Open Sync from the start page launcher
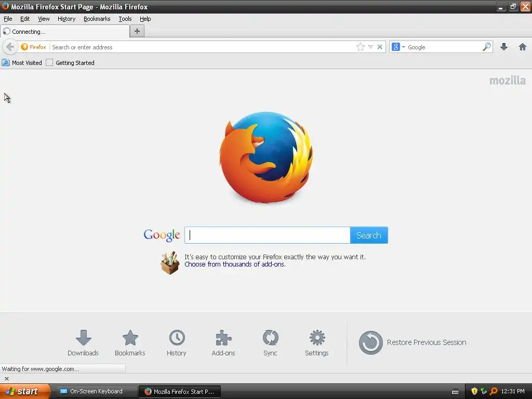The height and width of the screenshot is (399, 532). click(270, 343)
